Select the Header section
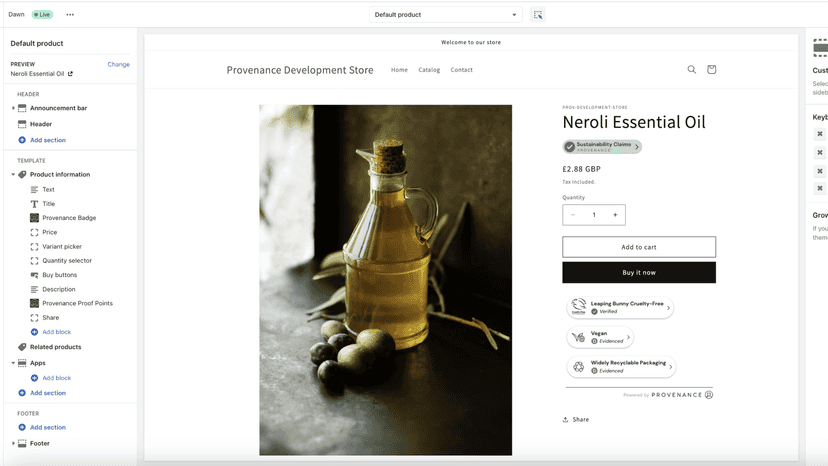Image resolution: width=828 pixels, height=466 pixels. click(x=41, y=124)
